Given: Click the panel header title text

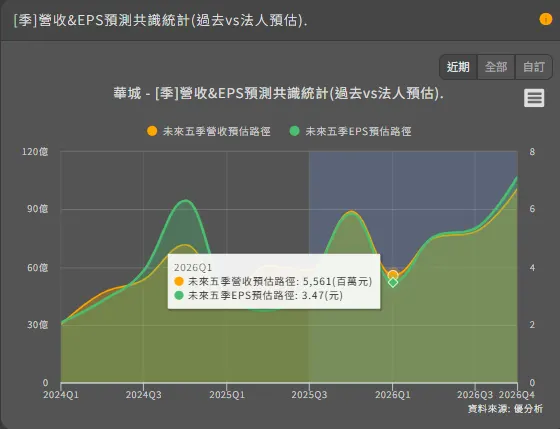Looking at the screenshot, I should 160,20.
